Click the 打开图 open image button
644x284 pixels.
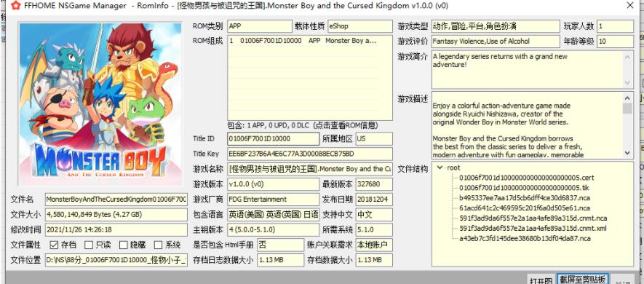(x=541, y=280)
